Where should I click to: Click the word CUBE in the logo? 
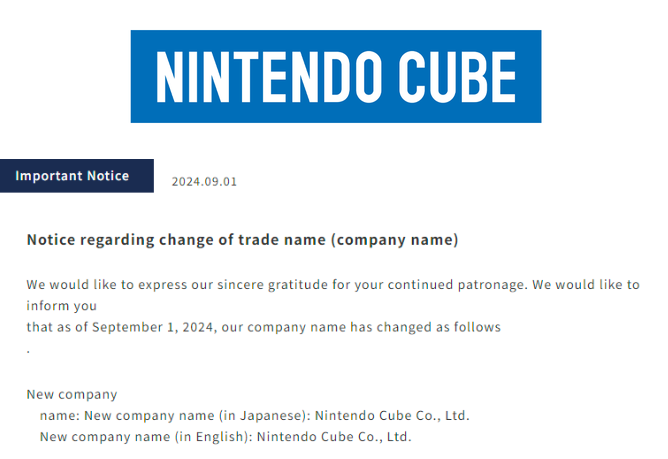point(457,77)
